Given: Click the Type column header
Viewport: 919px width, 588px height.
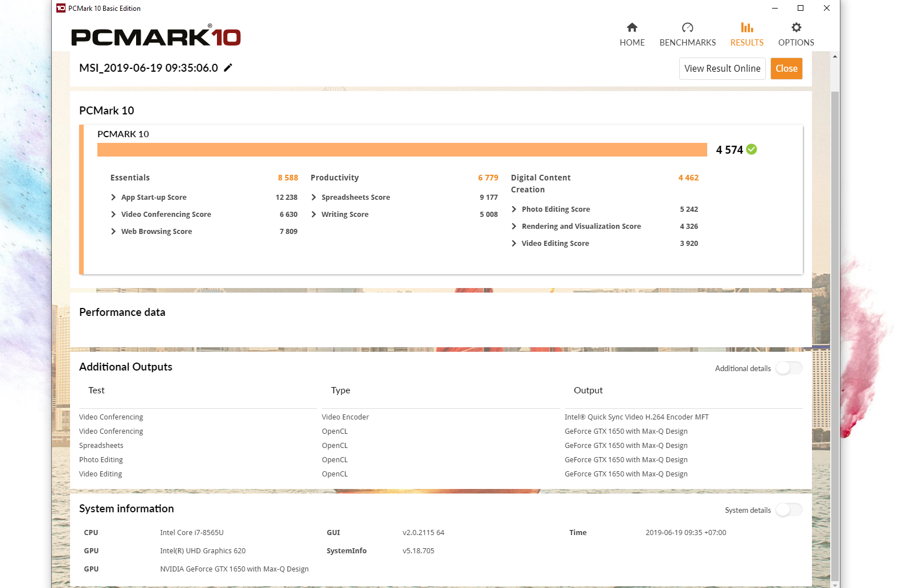Looking at the screenshot, I should click(x=340, y=390).
